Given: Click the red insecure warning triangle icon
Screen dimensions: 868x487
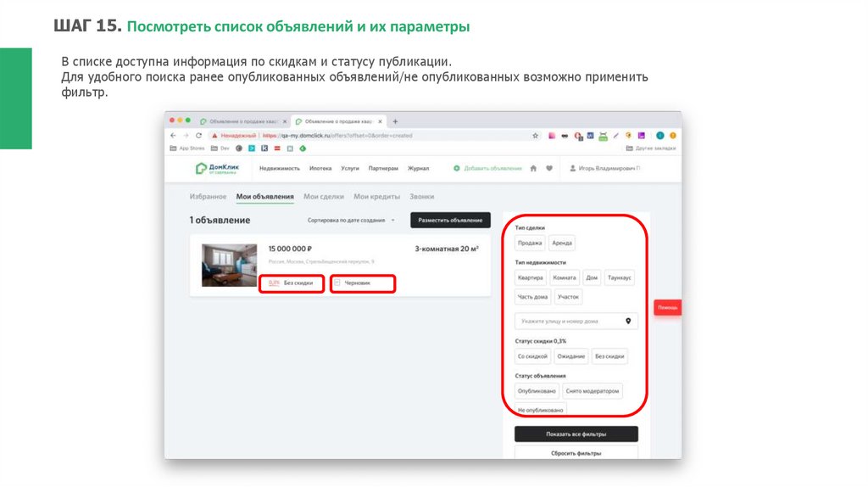Looking at the screenshot, I should click(214, 135).
